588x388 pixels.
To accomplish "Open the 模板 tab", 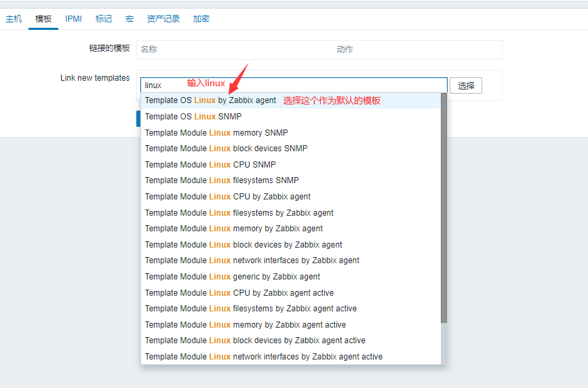I will [43, 19].
